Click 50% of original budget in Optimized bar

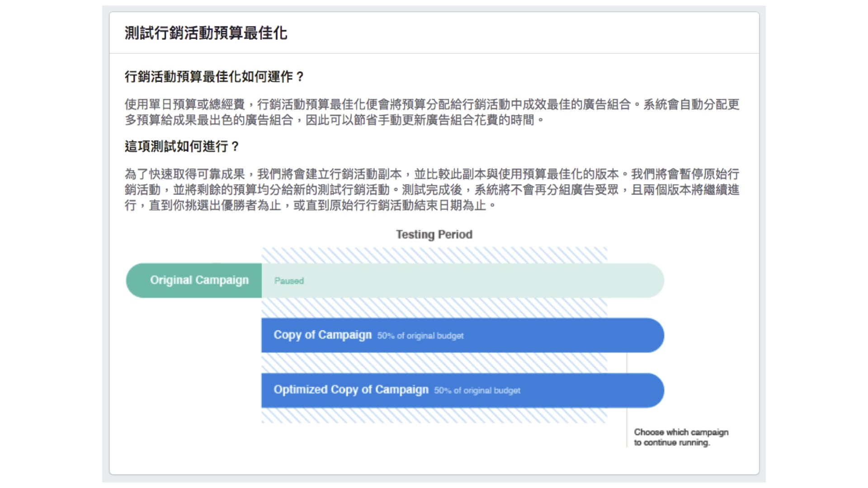pyautogui.click(x=477, y=390)
